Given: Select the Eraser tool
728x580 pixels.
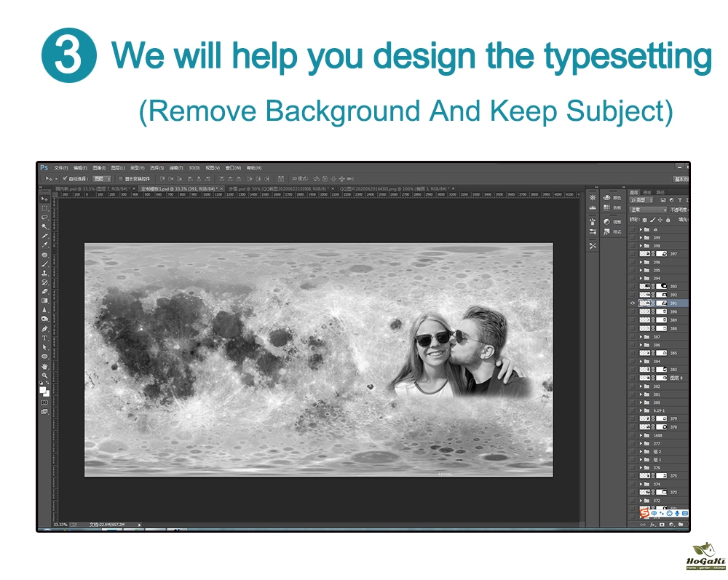Looking at the screenshot, I should pos(44,291).
